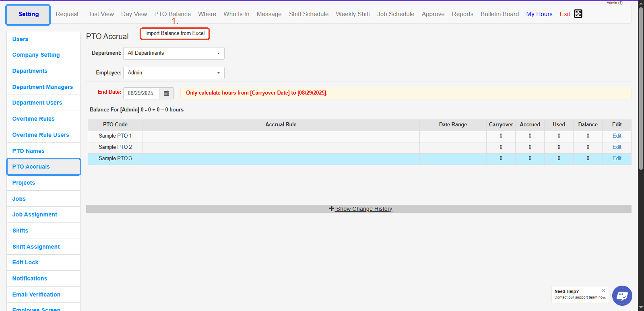Click the plus icon for Change History
This screenshot has height=311, width=644.
[x=331, y=209]
